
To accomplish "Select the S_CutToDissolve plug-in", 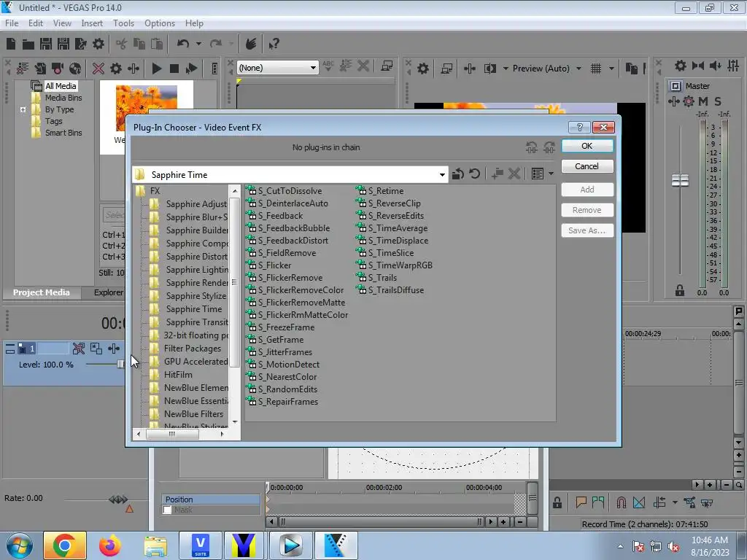I will 284,191.
